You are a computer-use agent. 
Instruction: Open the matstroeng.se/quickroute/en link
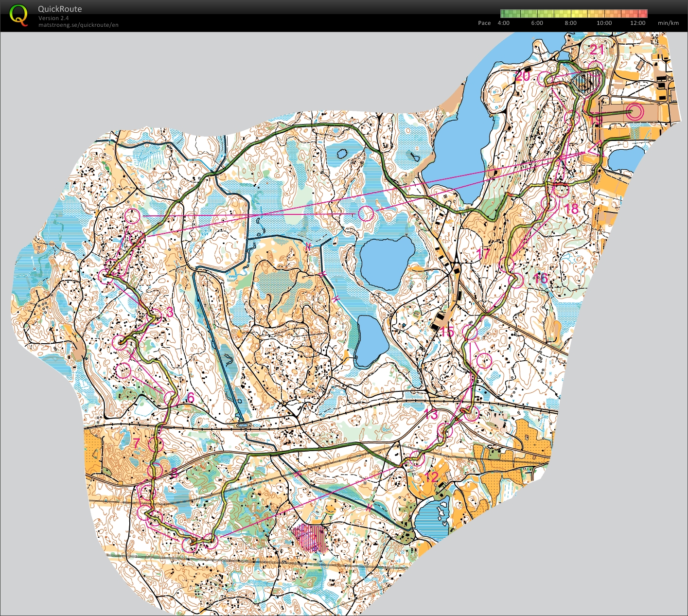pos(78,25)
